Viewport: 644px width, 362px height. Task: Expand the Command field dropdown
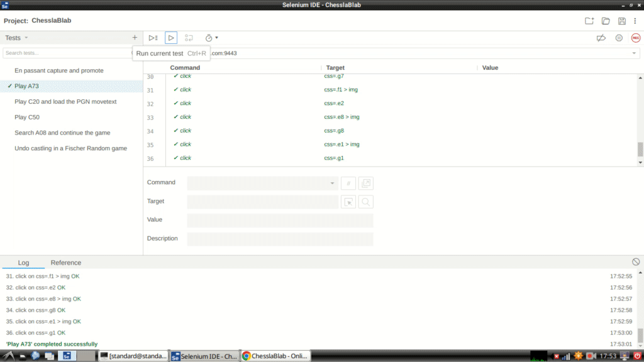click(x=332, y=183)
